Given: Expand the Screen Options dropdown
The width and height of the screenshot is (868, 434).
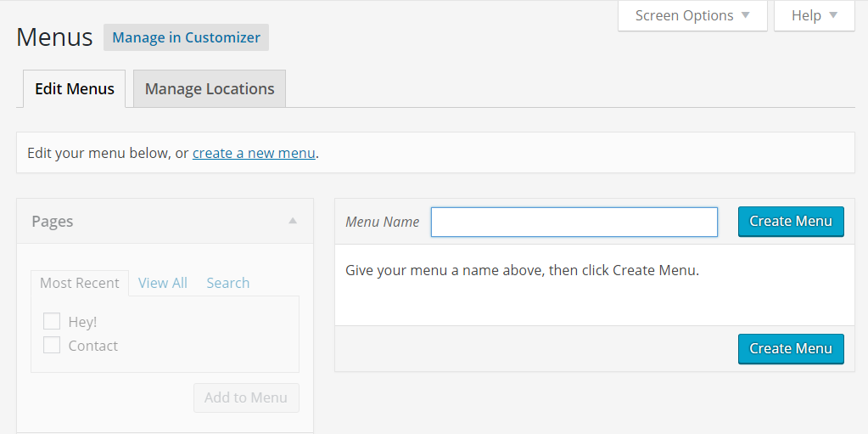Looking at the screenshot, I should click(692, 15).
